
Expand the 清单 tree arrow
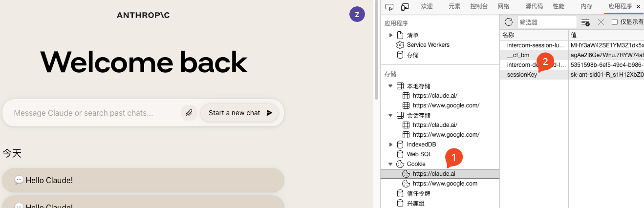(x=391, y=35)
